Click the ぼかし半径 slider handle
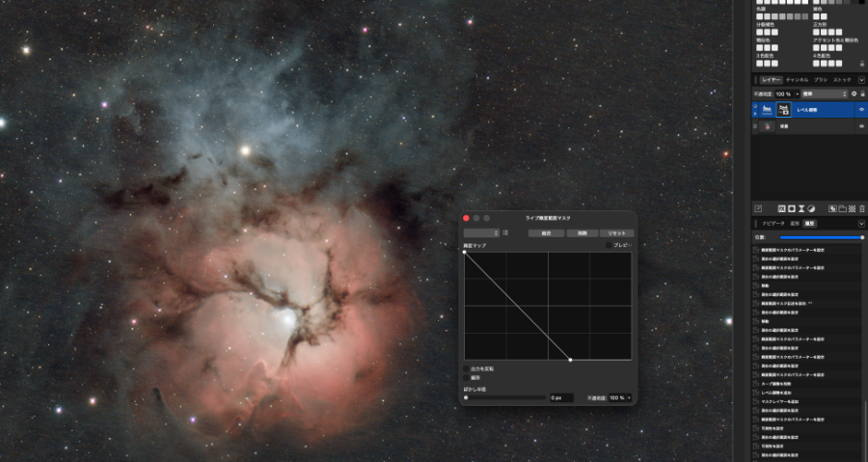This screenshot has width=868, height=462. click(466, 397)
